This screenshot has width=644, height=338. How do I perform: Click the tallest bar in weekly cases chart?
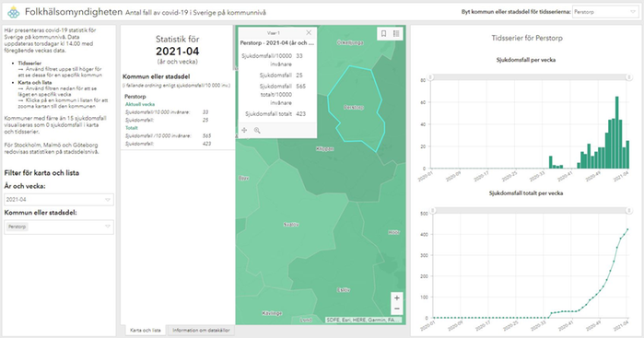(617, 133)
